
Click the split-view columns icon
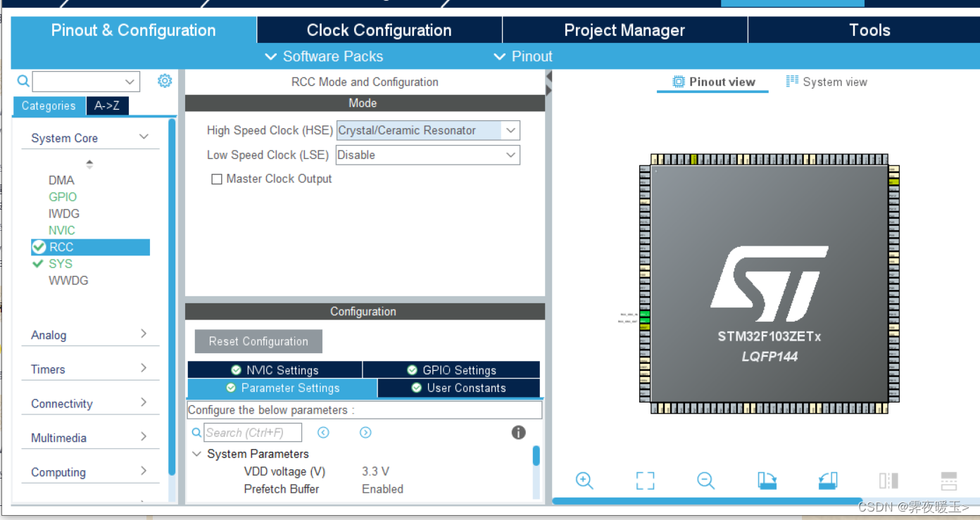coord(888,481)
